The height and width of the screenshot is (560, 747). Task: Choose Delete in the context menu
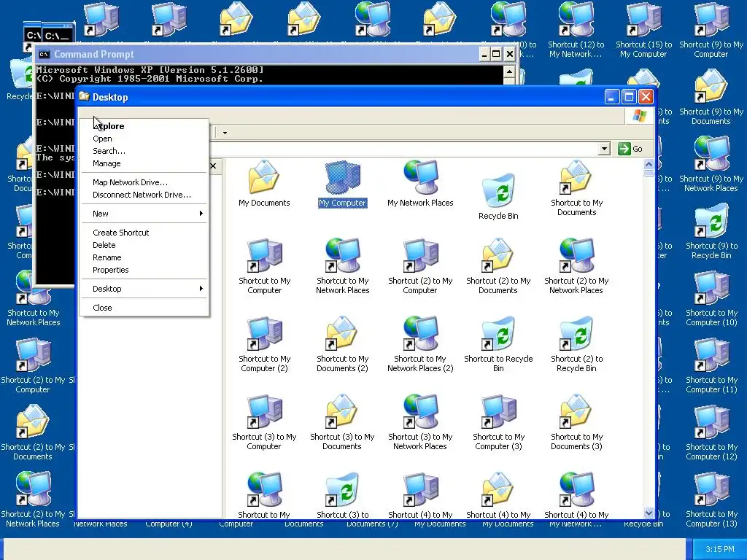pos(144,245)
